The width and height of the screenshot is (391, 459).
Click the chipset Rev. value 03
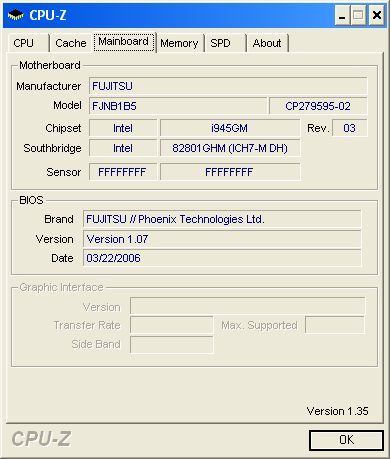(x=349, y=128)
